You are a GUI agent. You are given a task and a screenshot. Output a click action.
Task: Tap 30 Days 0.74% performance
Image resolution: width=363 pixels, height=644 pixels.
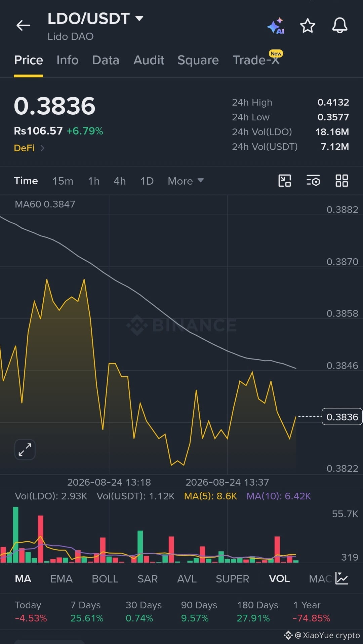144,612
